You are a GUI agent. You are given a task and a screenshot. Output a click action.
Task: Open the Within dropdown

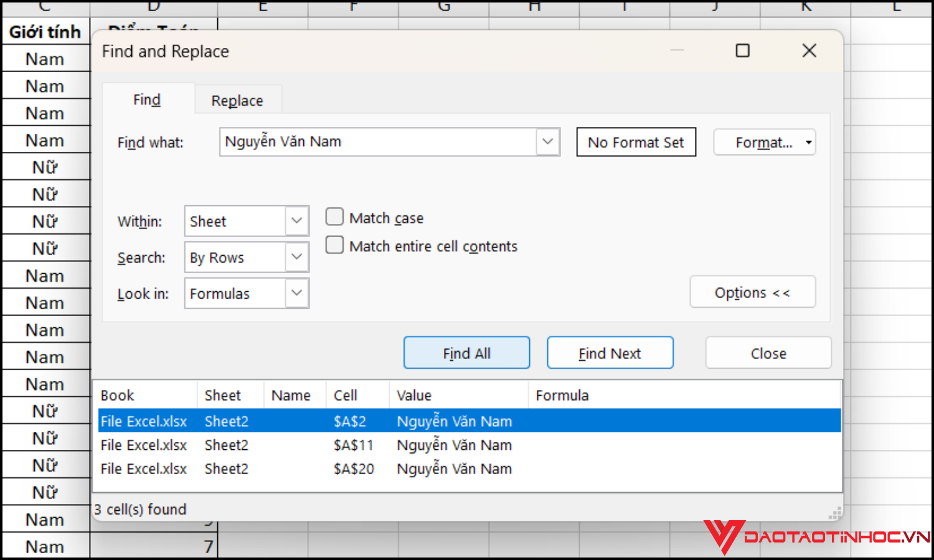(x=297, y=221)
